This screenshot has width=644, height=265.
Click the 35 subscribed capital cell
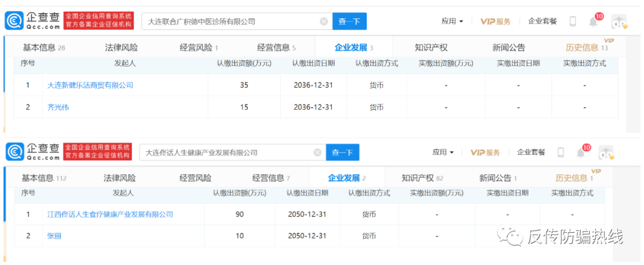click(244, 85)
